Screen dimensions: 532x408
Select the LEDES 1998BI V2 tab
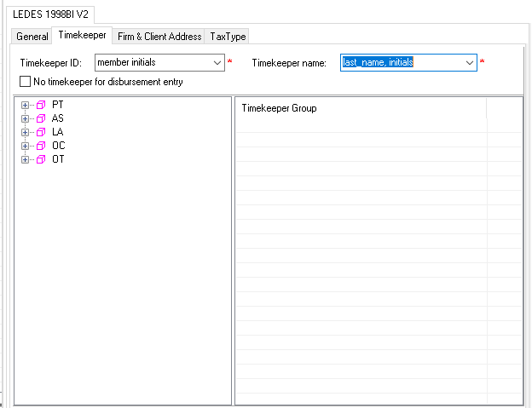click(50, 14)
